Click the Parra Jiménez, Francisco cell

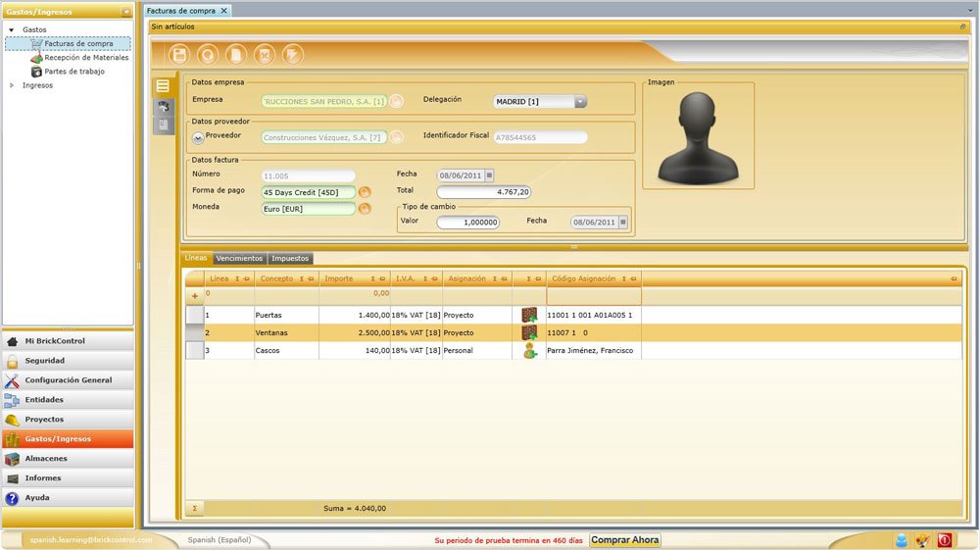click(x=594, y=350)
